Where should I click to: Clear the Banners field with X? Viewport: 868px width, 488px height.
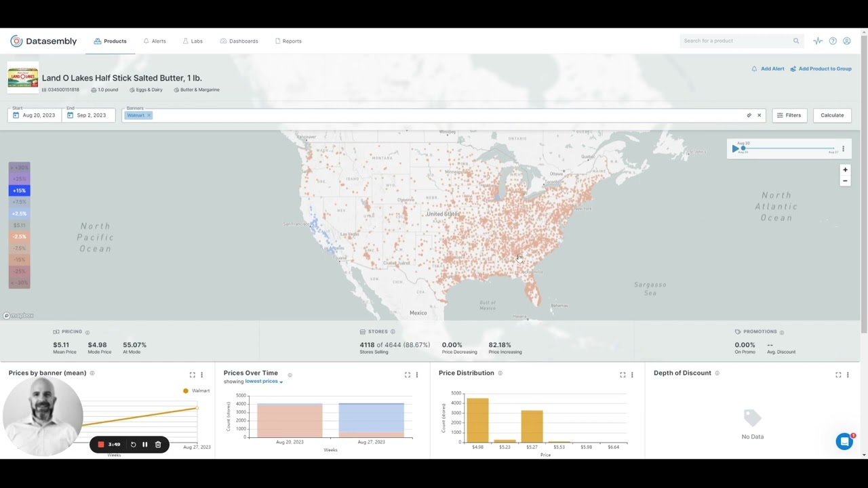759,115
